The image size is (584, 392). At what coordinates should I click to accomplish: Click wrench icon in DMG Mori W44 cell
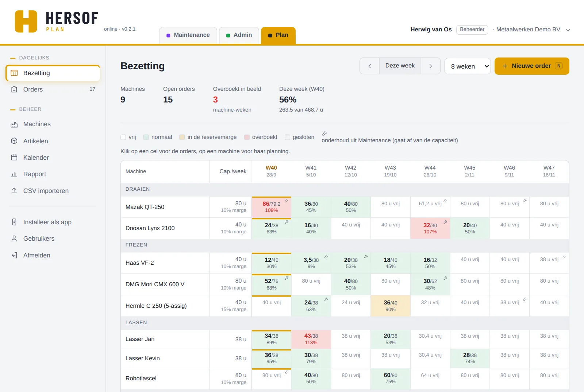click(446, 278)
